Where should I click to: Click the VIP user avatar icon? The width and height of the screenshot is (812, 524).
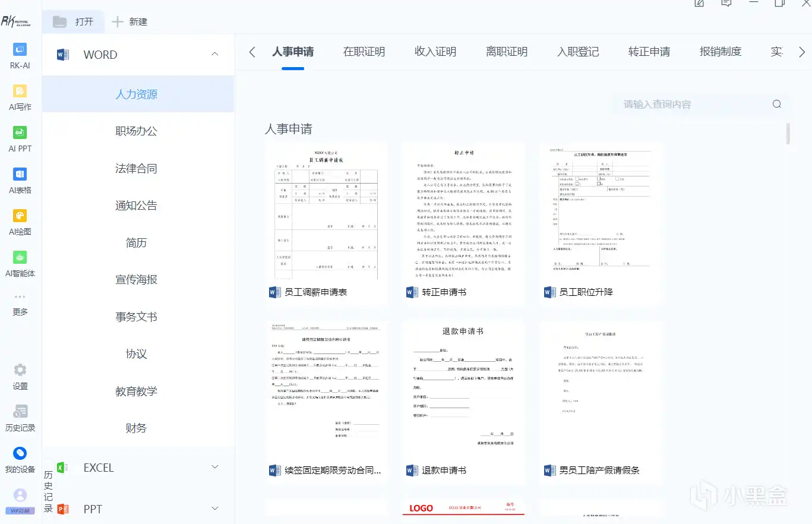click(20, 495)
